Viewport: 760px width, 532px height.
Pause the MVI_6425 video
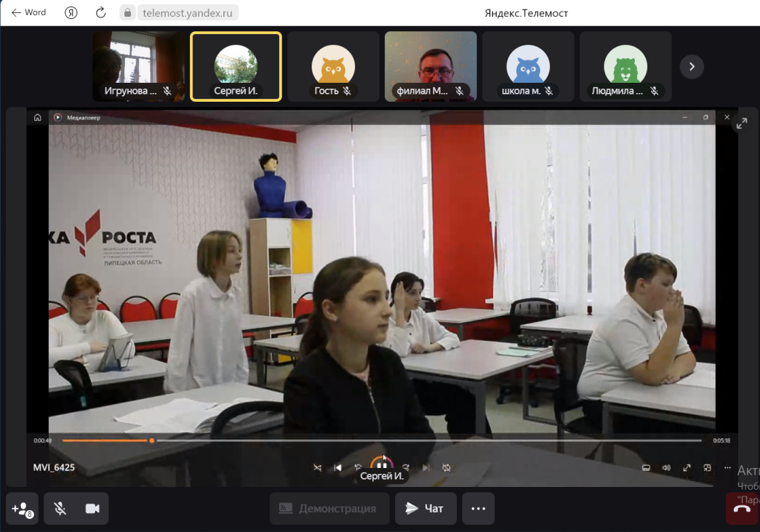click(x=382, y=466)
